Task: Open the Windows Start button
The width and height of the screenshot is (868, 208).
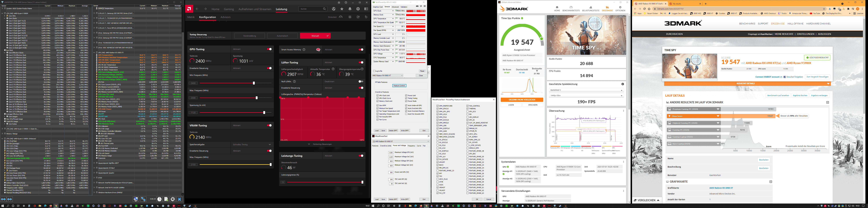Action: (x=3, y=206)
